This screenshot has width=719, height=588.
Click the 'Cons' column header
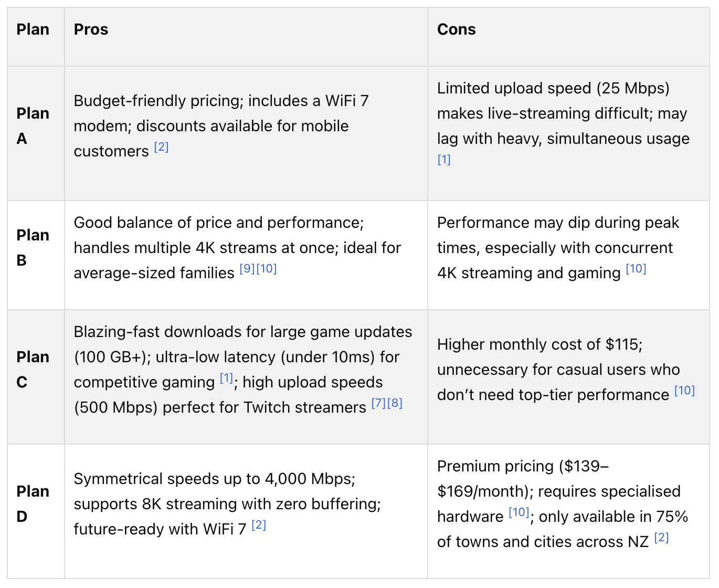(457, 29)
